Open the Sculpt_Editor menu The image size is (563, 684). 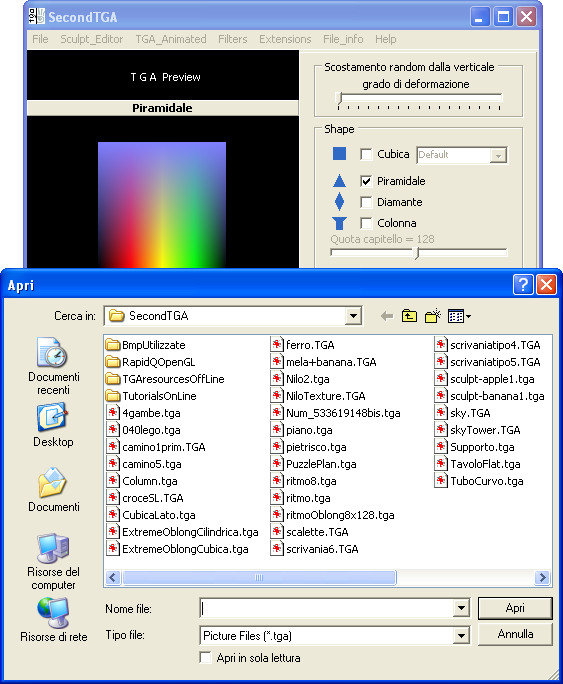pyautogui.click(x=92, y=39)
